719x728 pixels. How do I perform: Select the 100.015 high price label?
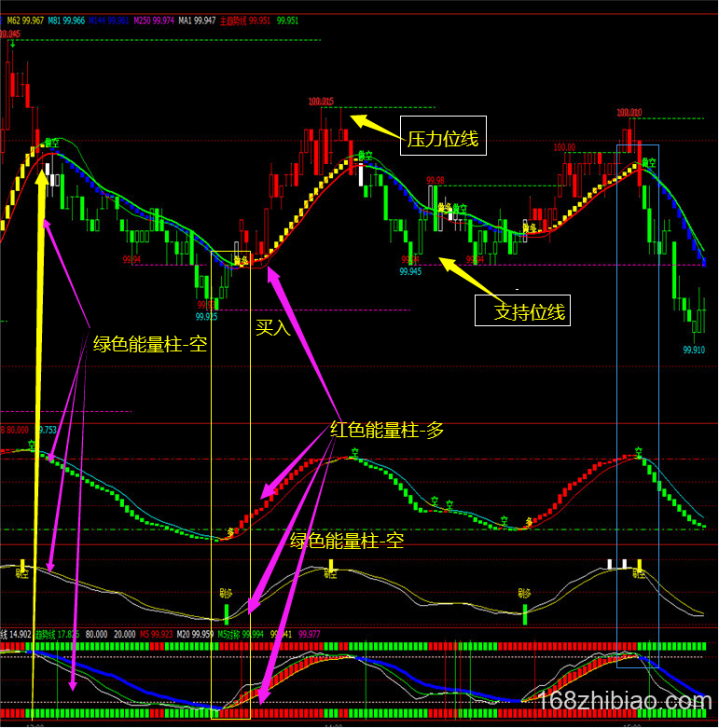coord(321,101)
